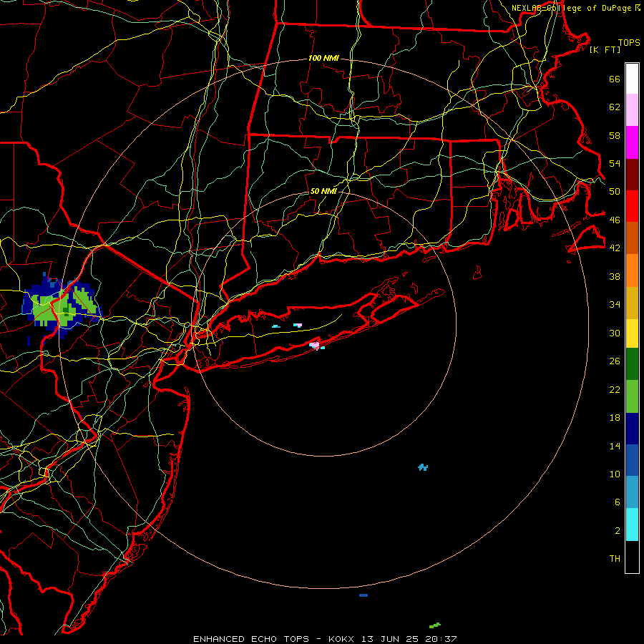Click the magenta 58 kft legend band
Screen dimensions: 644x644
632,142
